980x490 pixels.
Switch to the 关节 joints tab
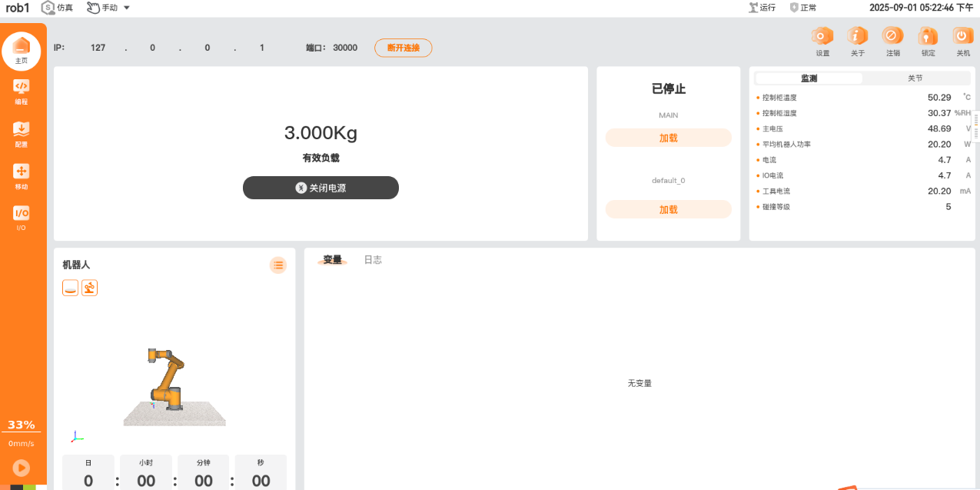[915, 78]
